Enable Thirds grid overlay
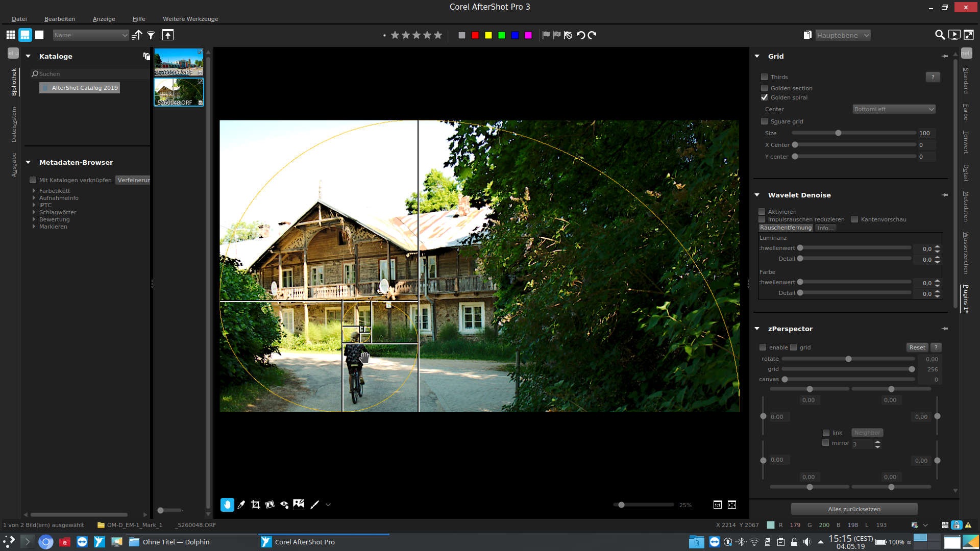 [x=764, y=77]
